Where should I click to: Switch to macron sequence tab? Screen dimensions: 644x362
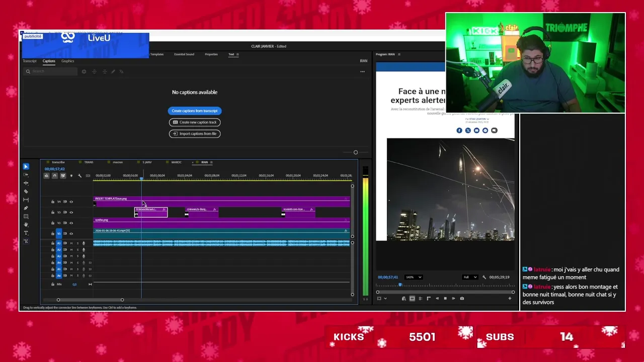tap(118, 162)
